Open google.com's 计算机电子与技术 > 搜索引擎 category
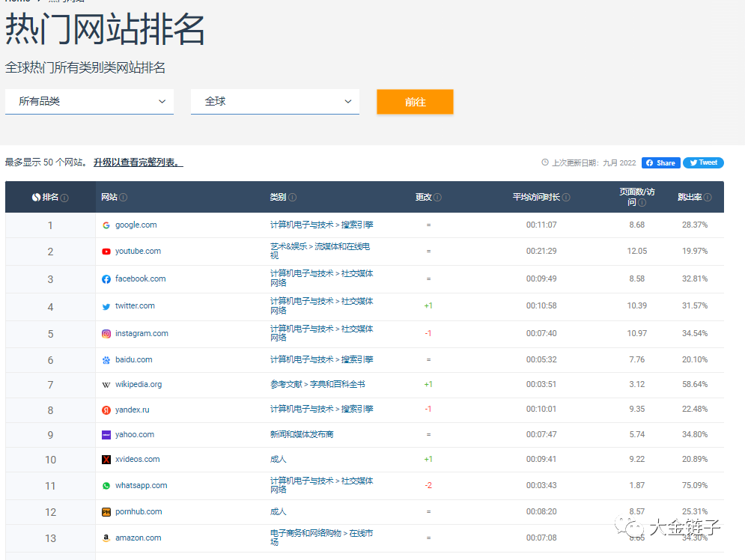 322,225
